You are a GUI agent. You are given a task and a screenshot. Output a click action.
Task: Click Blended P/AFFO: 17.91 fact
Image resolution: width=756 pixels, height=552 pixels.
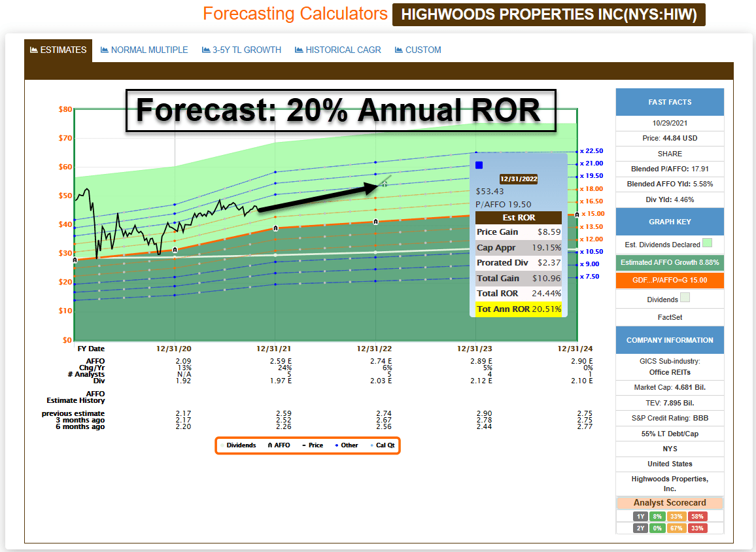[x=670, y=169]
